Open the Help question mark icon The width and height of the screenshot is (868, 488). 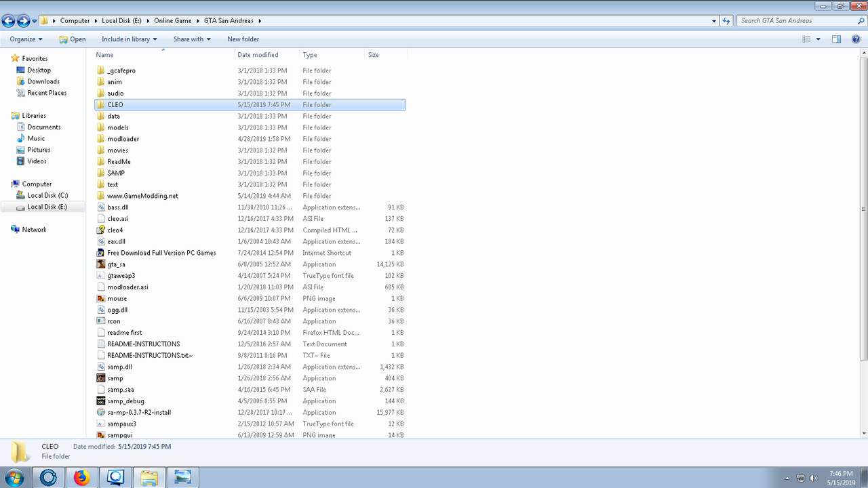click(856, 39)
